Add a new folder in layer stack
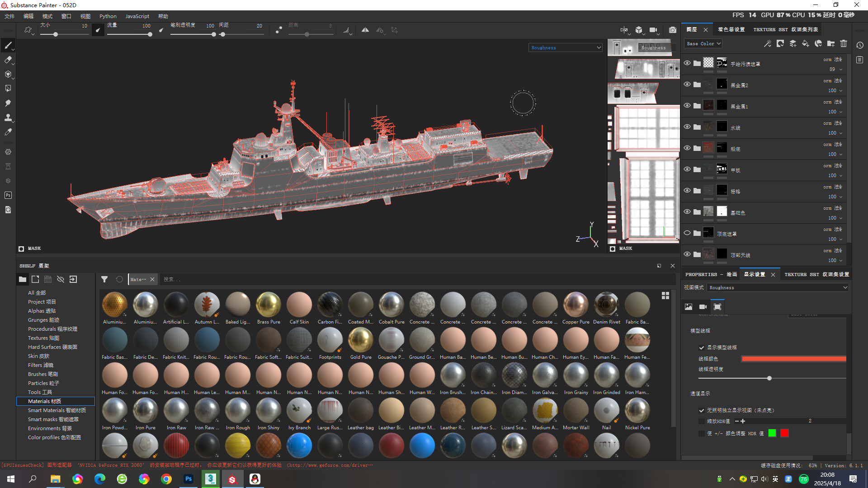The image size is (868, 488). pyautogui.click(x=831, y=43)
